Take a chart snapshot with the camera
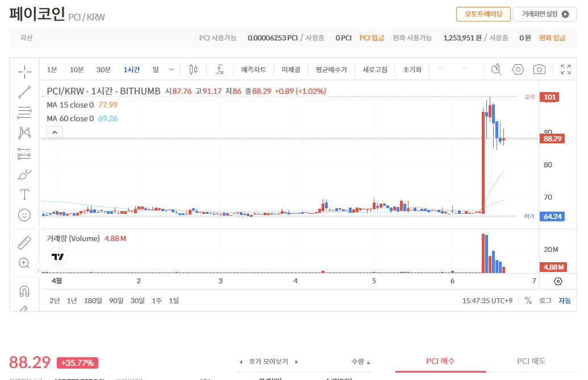 (x=539, y=69)
